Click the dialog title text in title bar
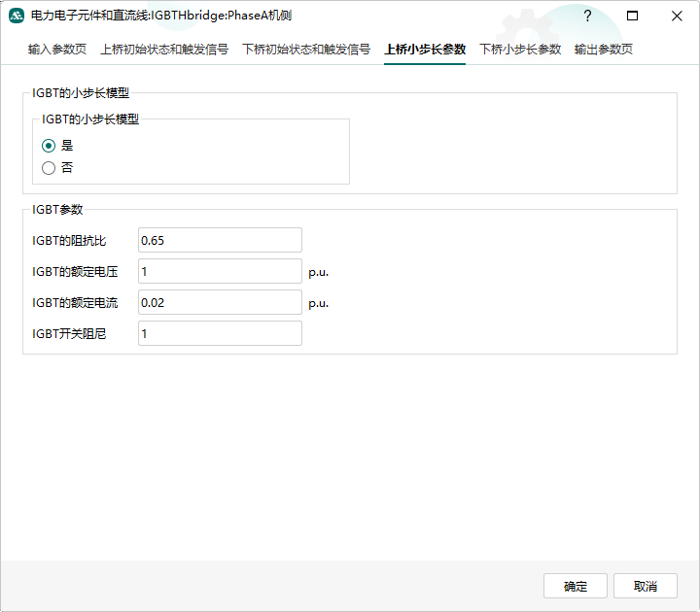The height and width of the screenshot is (612, 700). pos(160,17)
